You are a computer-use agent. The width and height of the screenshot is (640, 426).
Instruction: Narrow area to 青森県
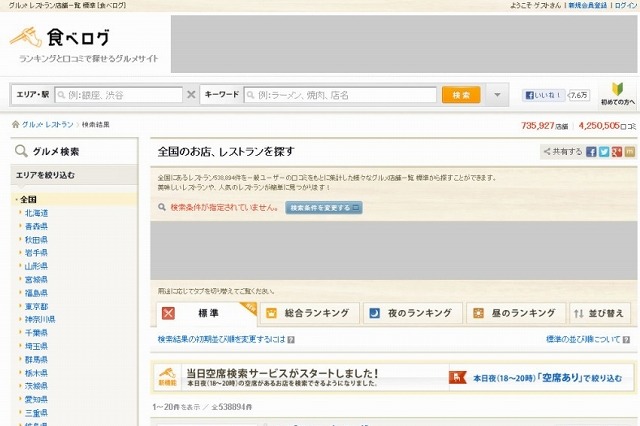(x=36, y=226)
